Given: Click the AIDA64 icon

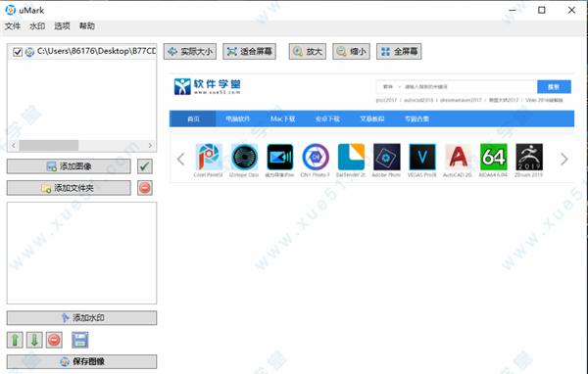Looking at the screenshot, I should click(494, 157).
